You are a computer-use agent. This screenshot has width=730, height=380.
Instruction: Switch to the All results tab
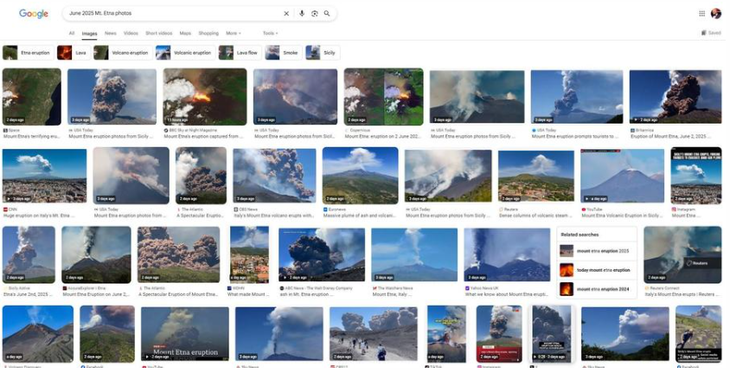[71, 33]
